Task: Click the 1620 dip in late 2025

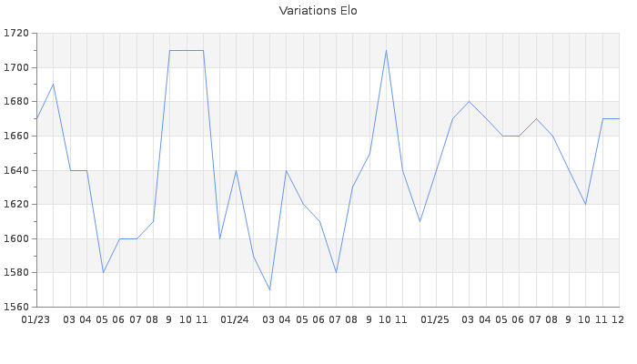Action: [x=585, y=204]
